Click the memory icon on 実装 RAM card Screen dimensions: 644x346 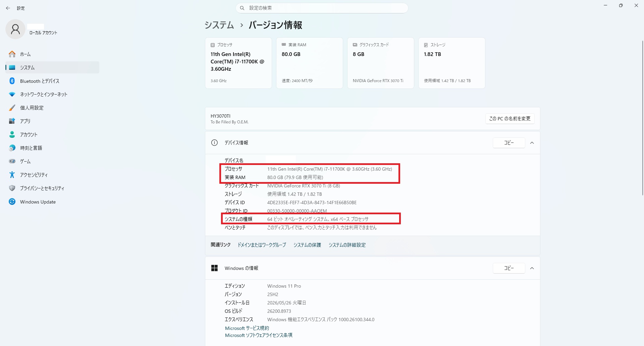(x=284, y=45)
